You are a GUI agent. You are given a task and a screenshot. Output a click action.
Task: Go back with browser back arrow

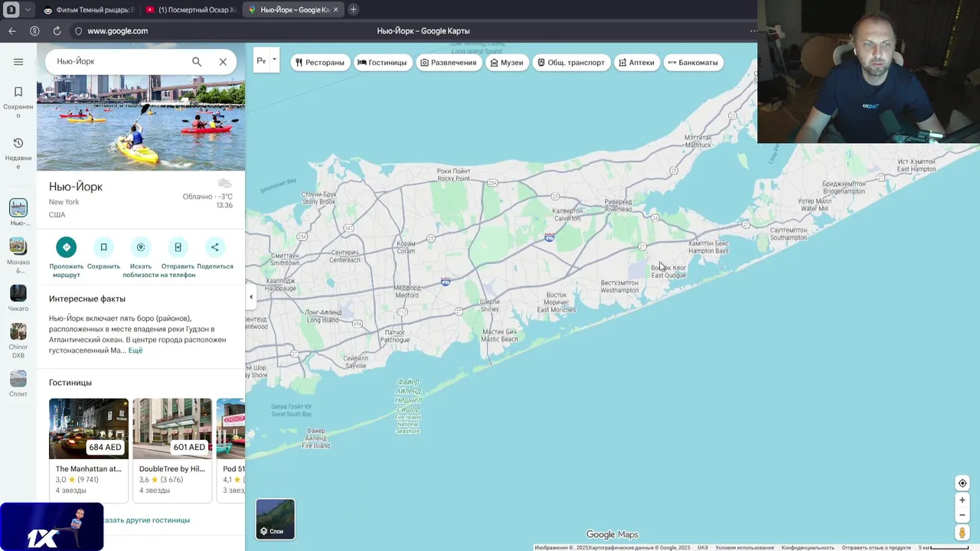pyautogui.click(x=12, y=31)
